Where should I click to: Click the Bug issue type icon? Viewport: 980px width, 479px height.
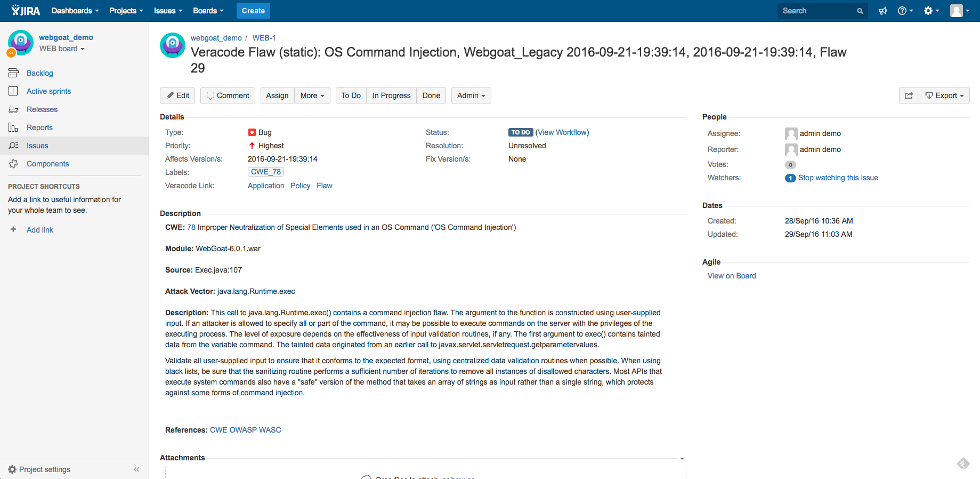pyautogui.click(x=252, y=132)
